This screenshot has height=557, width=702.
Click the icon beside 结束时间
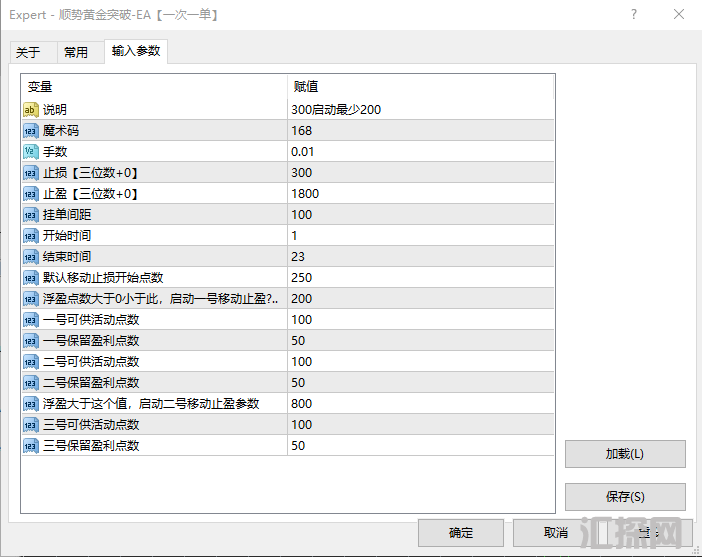pyautogui.click(x=31, y=257)
